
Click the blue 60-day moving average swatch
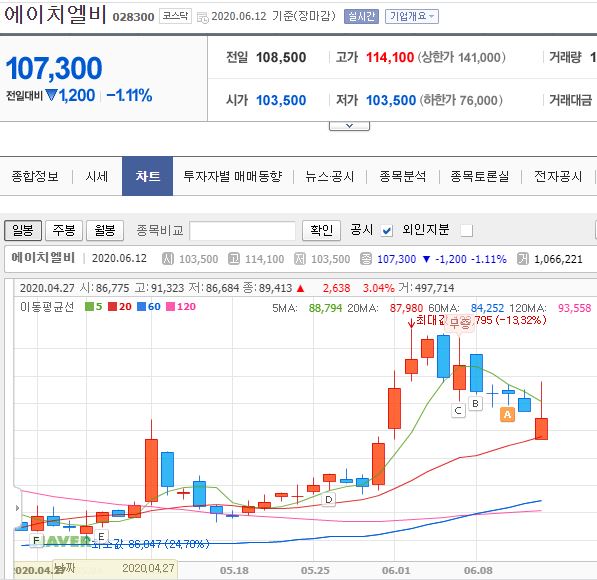tap(141, 307)
